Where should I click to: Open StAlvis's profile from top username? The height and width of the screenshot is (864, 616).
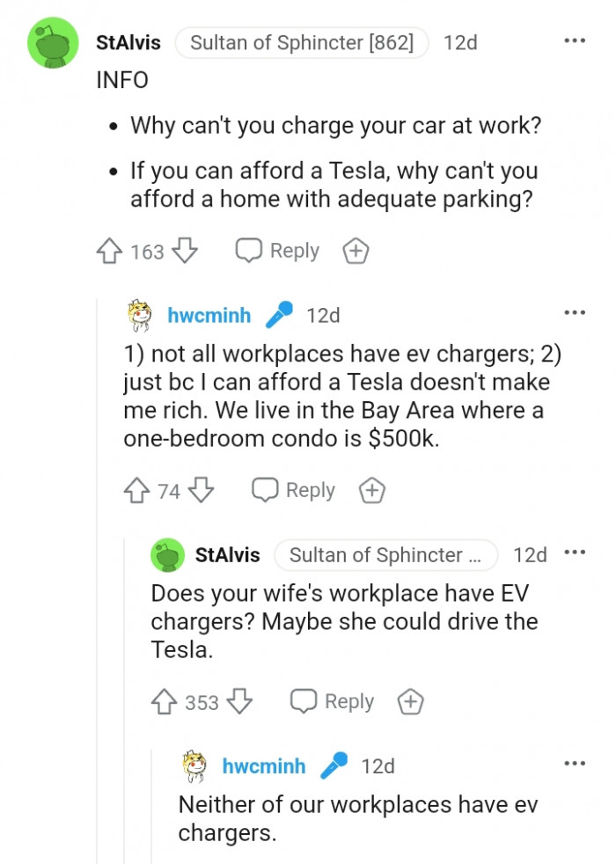128,42
